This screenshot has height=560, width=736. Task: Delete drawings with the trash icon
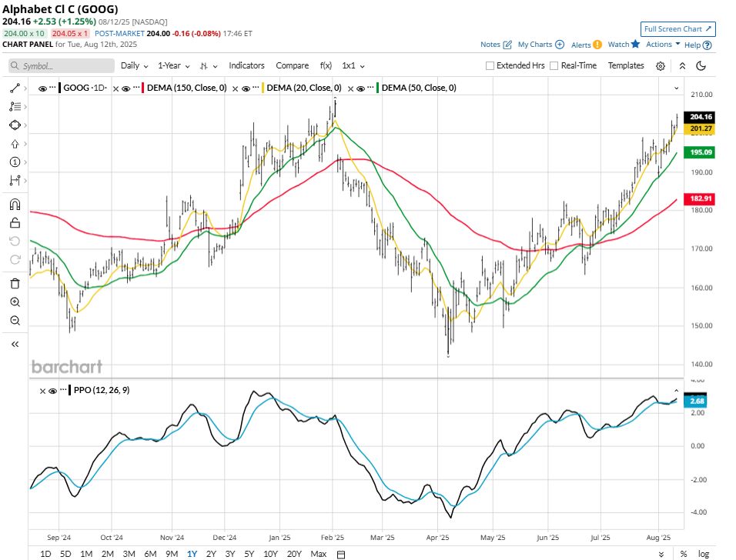pos(15,284)
